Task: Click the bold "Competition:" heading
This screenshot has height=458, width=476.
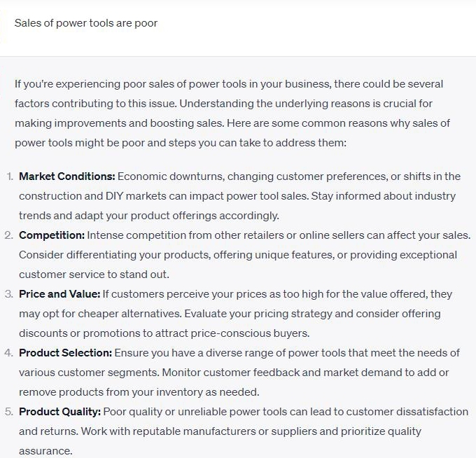Action: (52, 235)
